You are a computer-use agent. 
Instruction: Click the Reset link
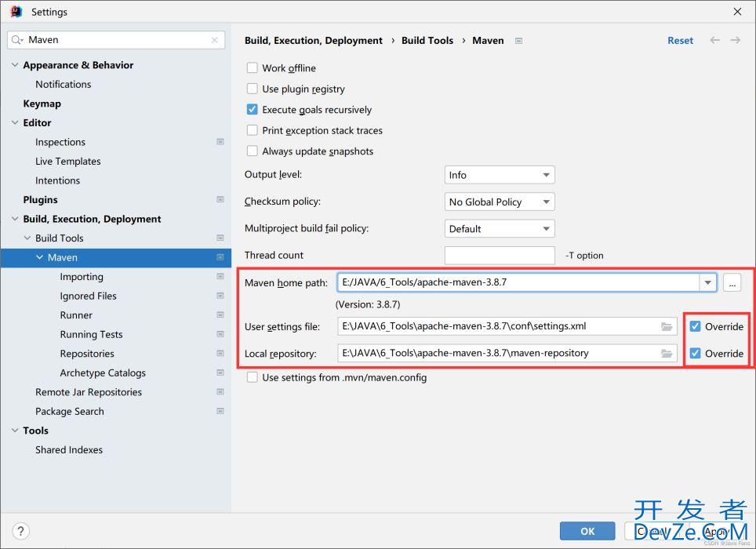680,41
